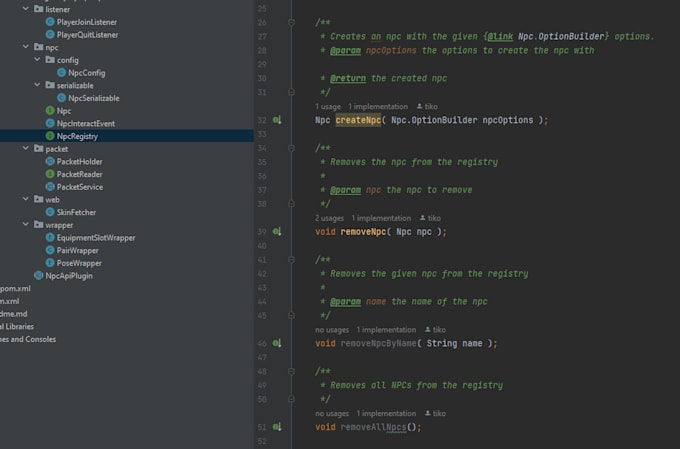
Task: Click implemented gutter icon for removeNpc
Action: pos(277,232)
